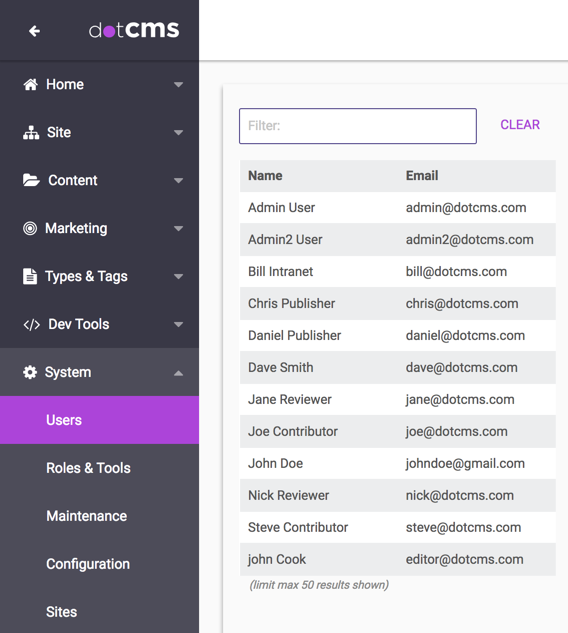Click the CLEAR filter button
The image size is (568, 633).
pyautogui.click(x=520, y=125)
